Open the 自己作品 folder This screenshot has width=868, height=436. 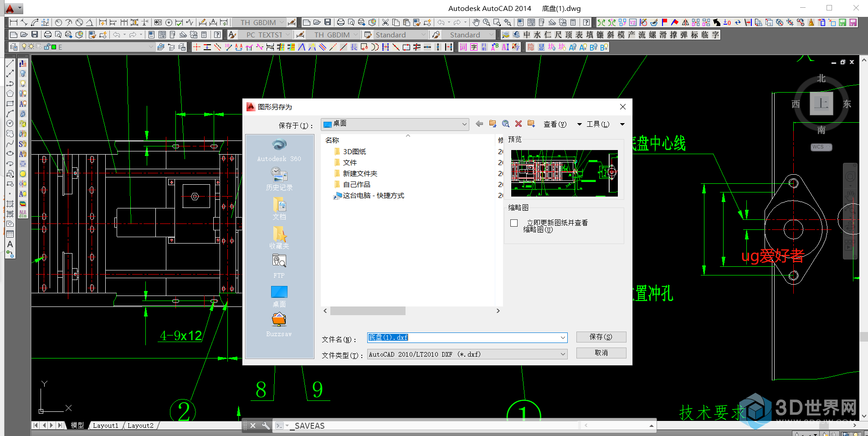(352, 184)
